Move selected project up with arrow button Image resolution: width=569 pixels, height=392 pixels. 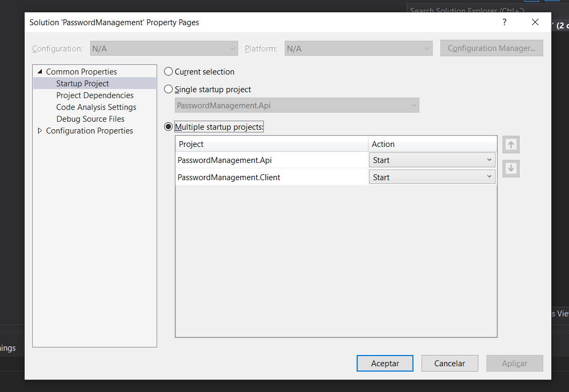click(x=511, y=144)
